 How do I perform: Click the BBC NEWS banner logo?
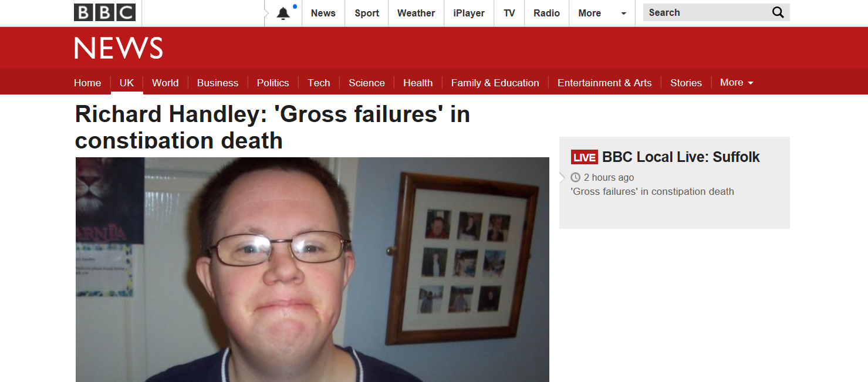119,48
